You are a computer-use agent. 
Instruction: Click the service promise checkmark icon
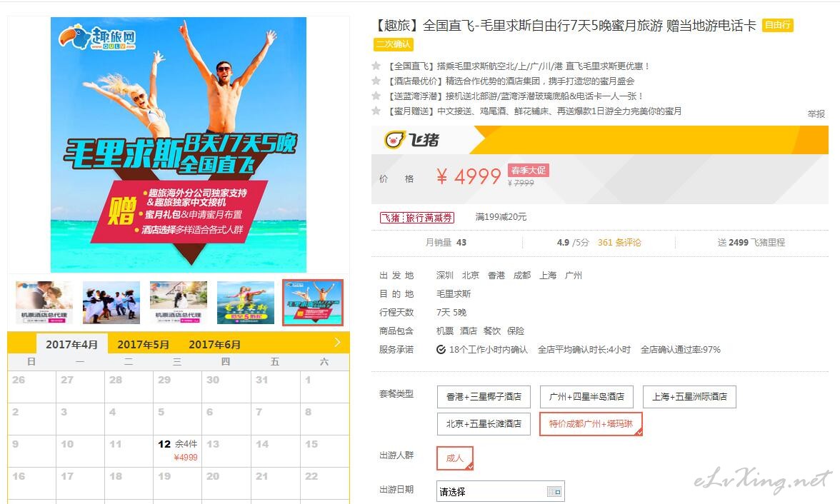pos(441,350)
